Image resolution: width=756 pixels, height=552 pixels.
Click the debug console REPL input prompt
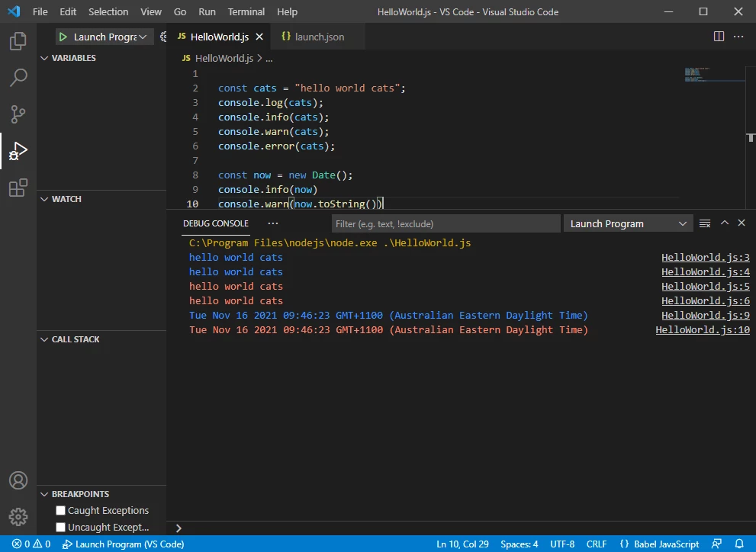pos(461,528)
